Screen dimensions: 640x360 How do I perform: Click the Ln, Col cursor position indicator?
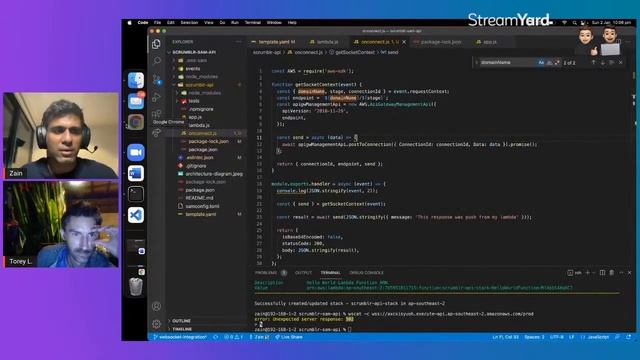[505, 337]
